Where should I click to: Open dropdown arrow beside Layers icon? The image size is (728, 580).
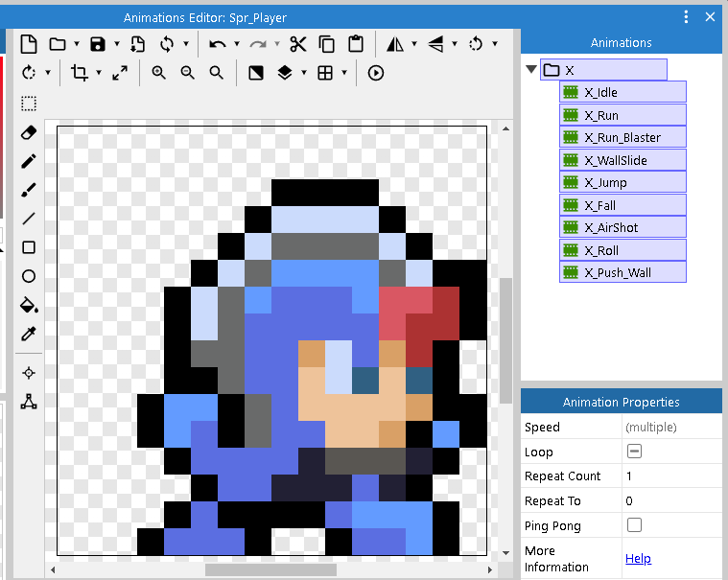[304, 73]
